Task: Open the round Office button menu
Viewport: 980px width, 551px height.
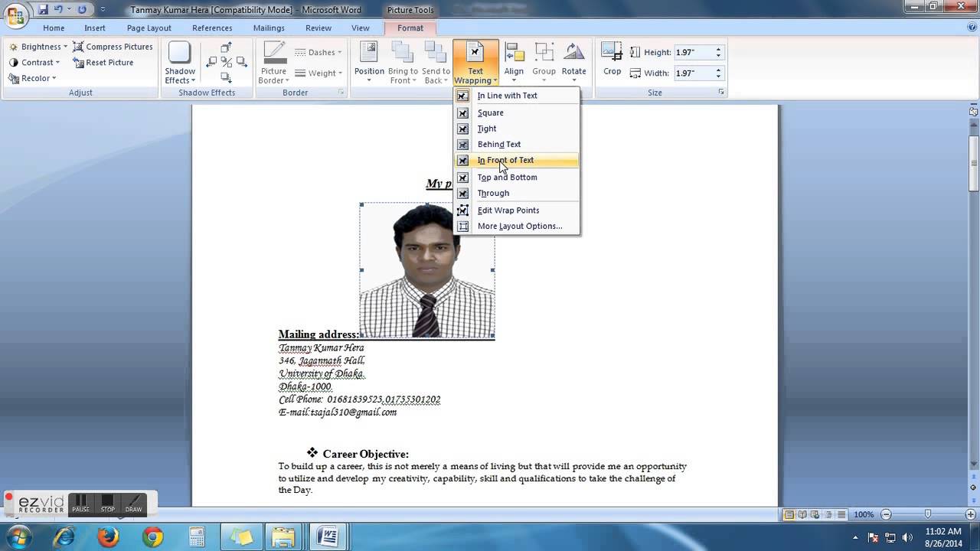Action: [15, 15]
